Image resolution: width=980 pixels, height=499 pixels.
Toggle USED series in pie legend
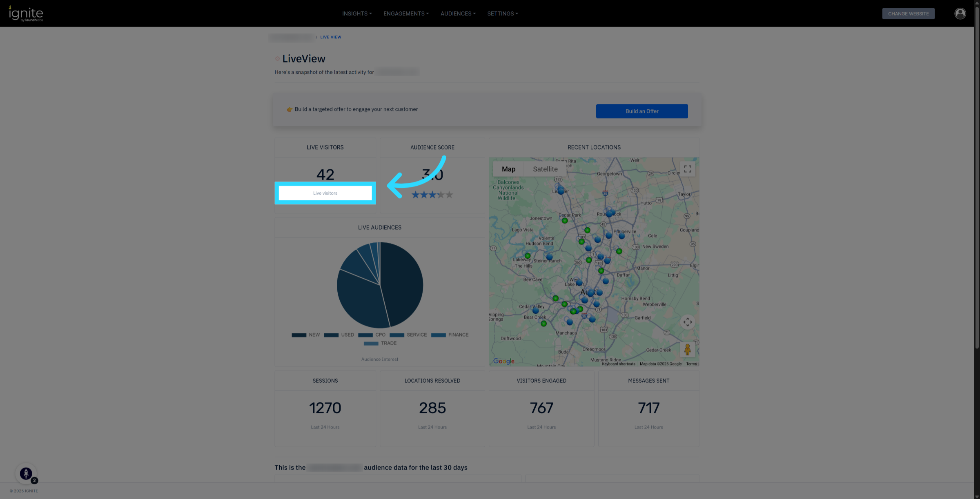point(339,335)
